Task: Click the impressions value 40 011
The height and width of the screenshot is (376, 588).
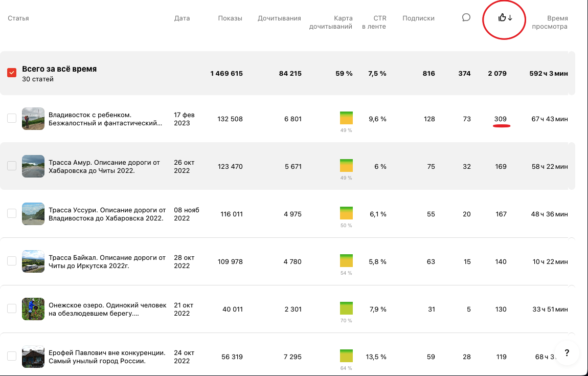Action: pos(233,309)
